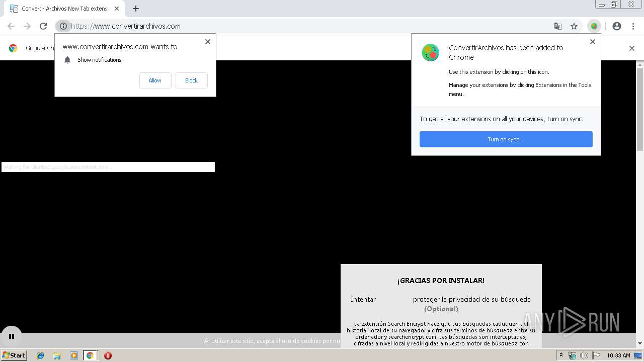The image size is (644, 362).
Task: Close the notification permission prompt
Action: [x=207, y=42]
